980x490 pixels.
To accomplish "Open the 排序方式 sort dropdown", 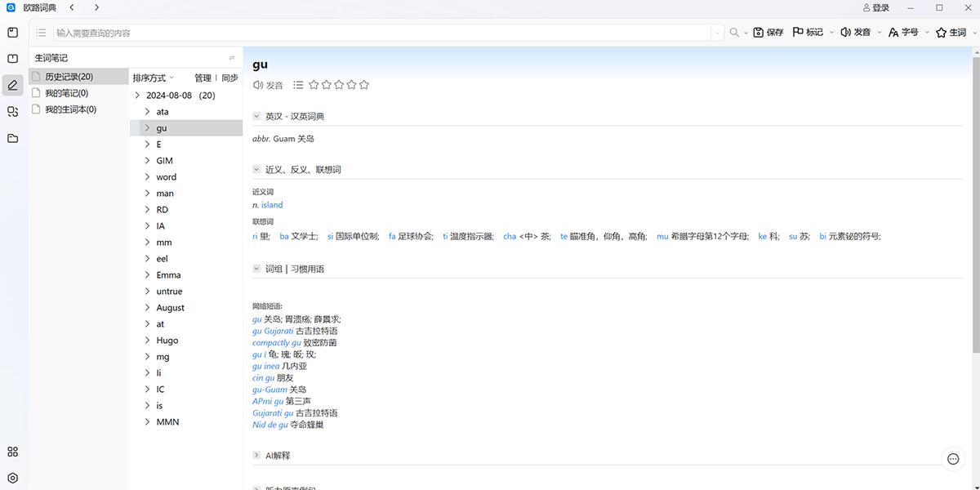I will [154, 78].
